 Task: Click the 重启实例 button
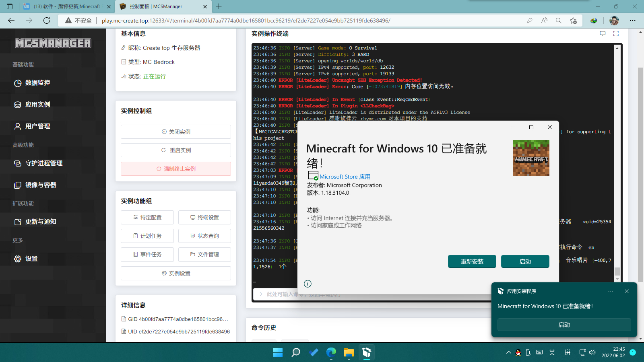coord(176,150)
